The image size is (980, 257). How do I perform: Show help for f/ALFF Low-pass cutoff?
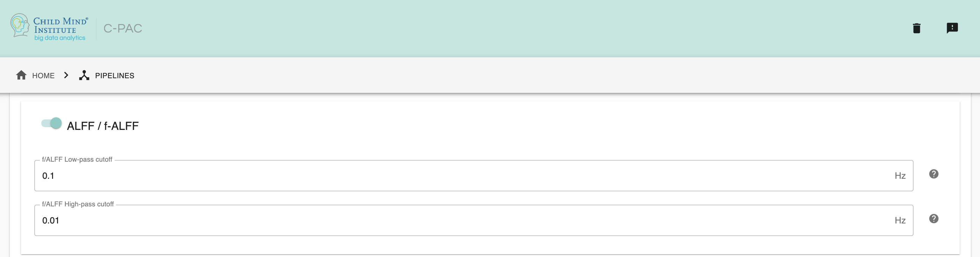tap(934, 174)
